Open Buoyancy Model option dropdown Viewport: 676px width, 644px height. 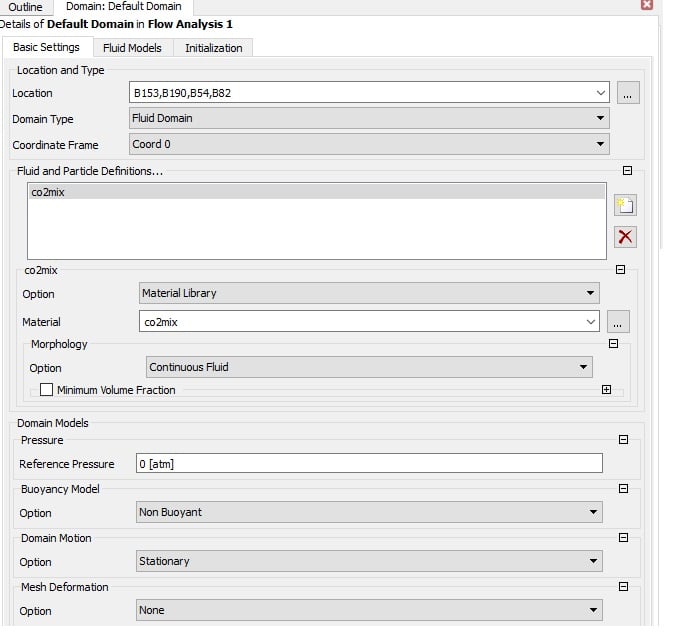(369, 512)
